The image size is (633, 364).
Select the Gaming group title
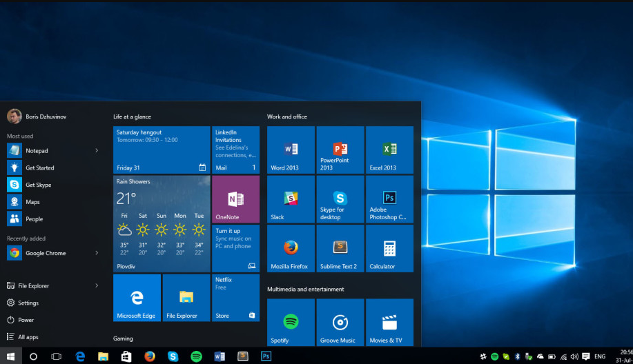[x=123, y=338]
